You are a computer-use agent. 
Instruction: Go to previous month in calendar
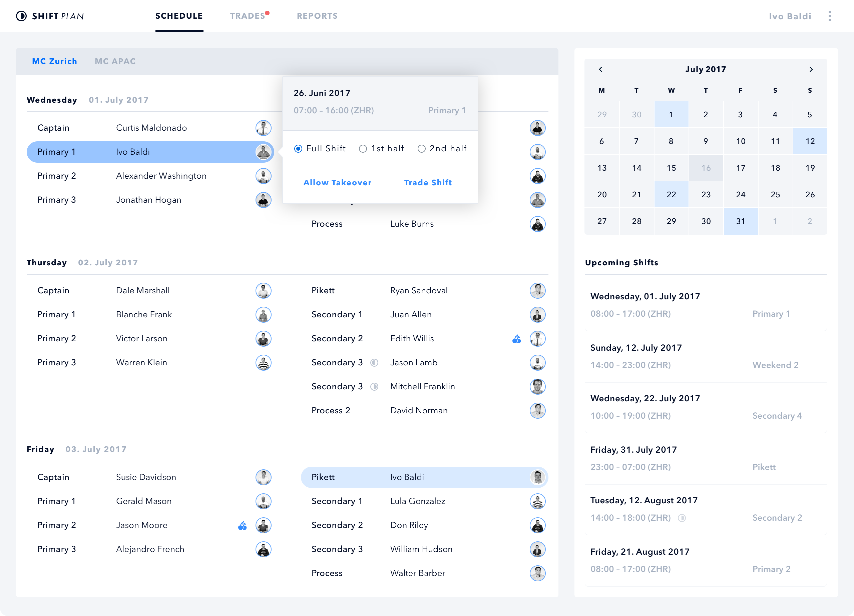[600, 69]
